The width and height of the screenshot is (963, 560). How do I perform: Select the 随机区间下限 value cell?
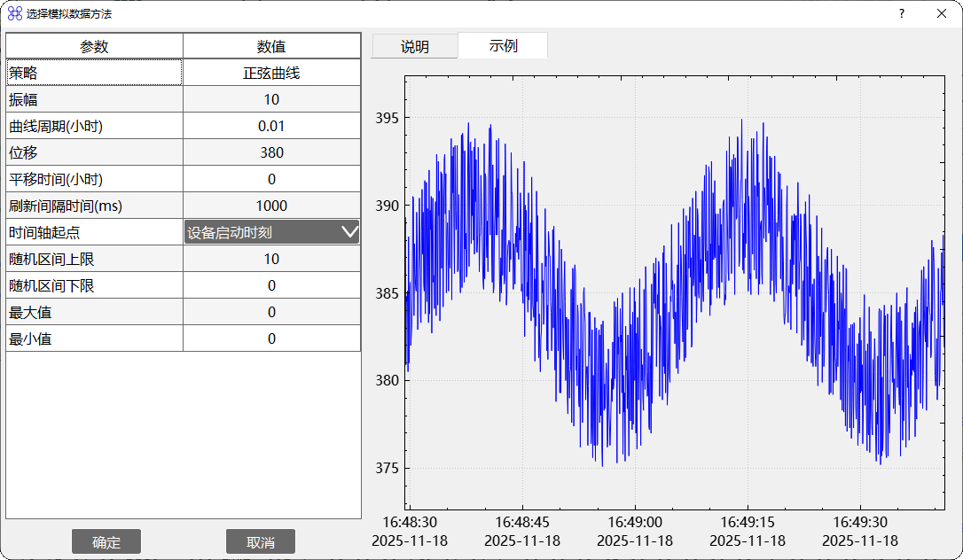pos(271,286)
